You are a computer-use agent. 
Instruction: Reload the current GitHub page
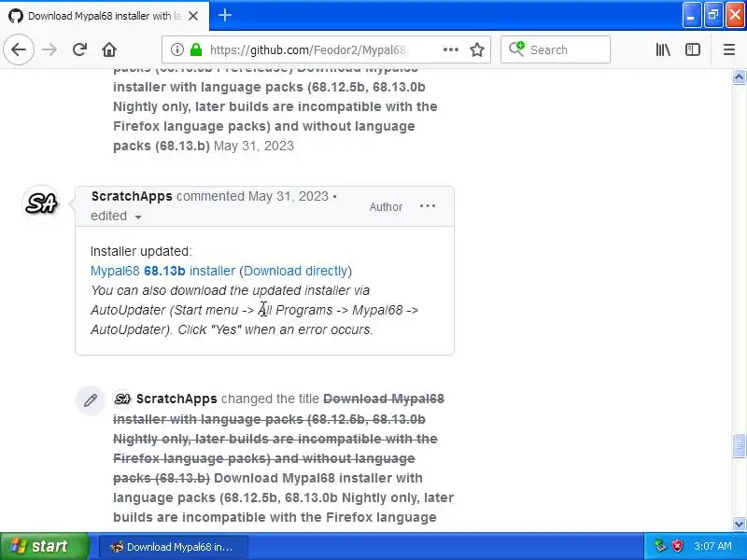point(79,49)
